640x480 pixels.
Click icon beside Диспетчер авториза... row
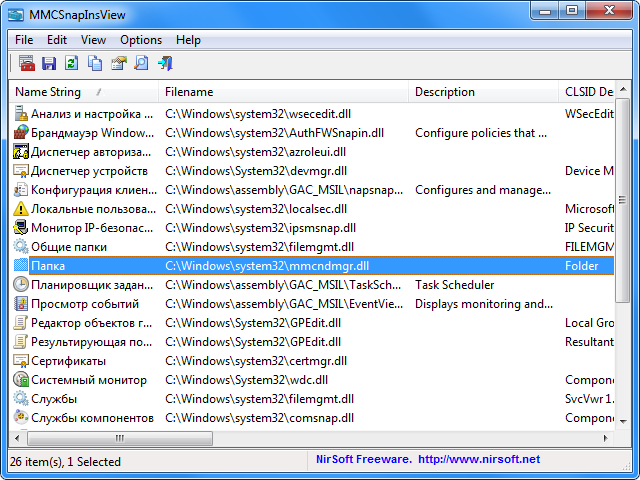click(21, 151)
